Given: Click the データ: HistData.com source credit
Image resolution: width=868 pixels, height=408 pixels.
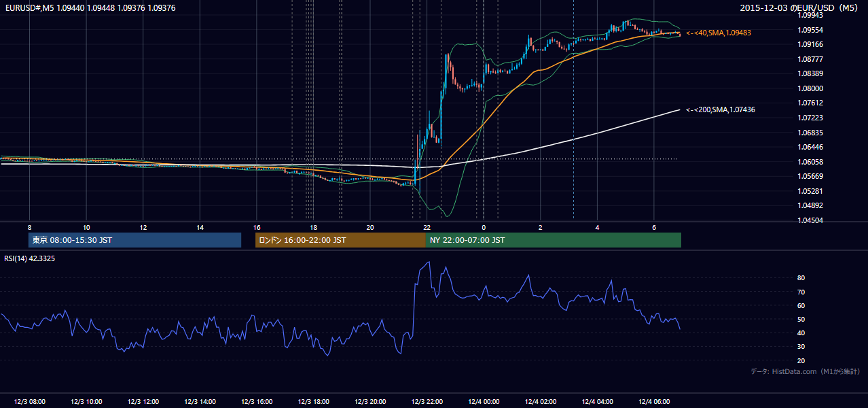Looking at the screenshot, I should tap(806, 371).
